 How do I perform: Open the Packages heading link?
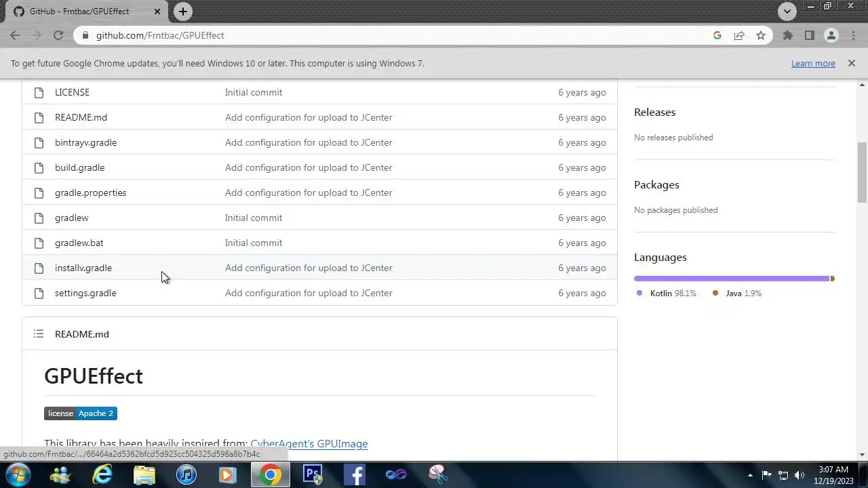[656, 184]
